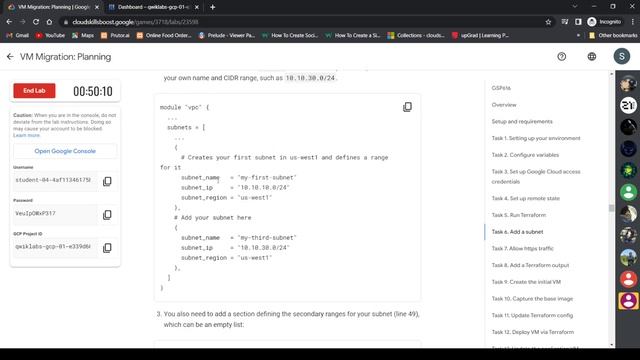Viewport: 640px width, 360px height.
Task: Switch to the Dashboard qwiklabs tab
Action: click(153, 7)
